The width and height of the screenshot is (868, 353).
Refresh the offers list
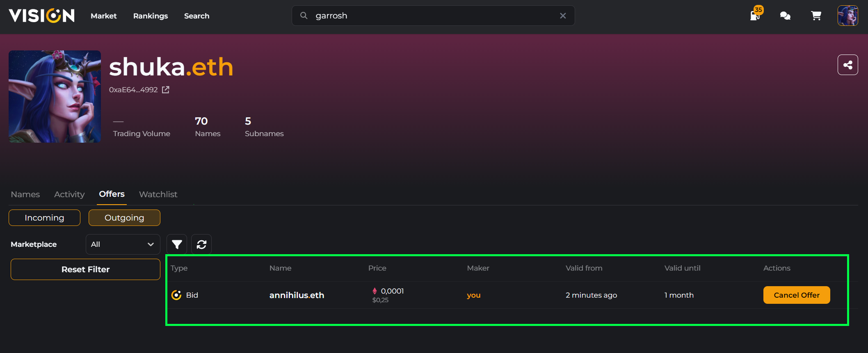coord(201,244)
